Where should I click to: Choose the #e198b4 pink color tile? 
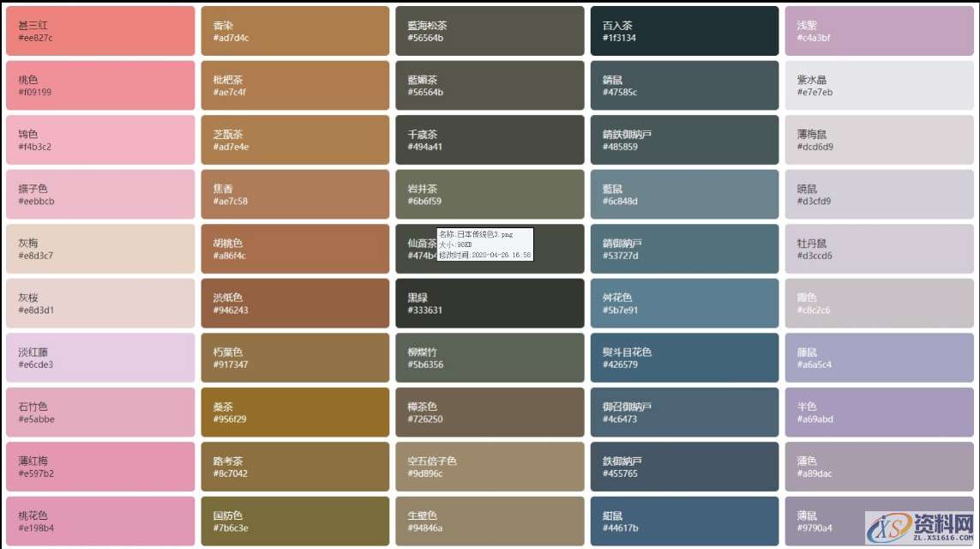click(x=100, y=521)
